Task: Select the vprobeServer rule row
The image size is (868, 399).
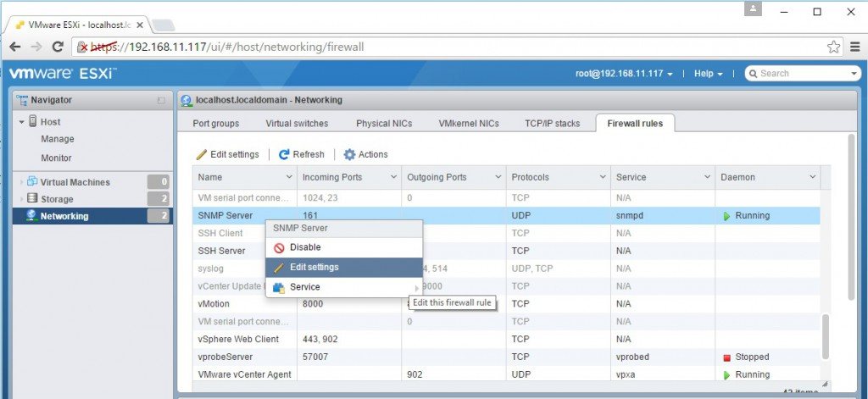Action: click(506, 357)
